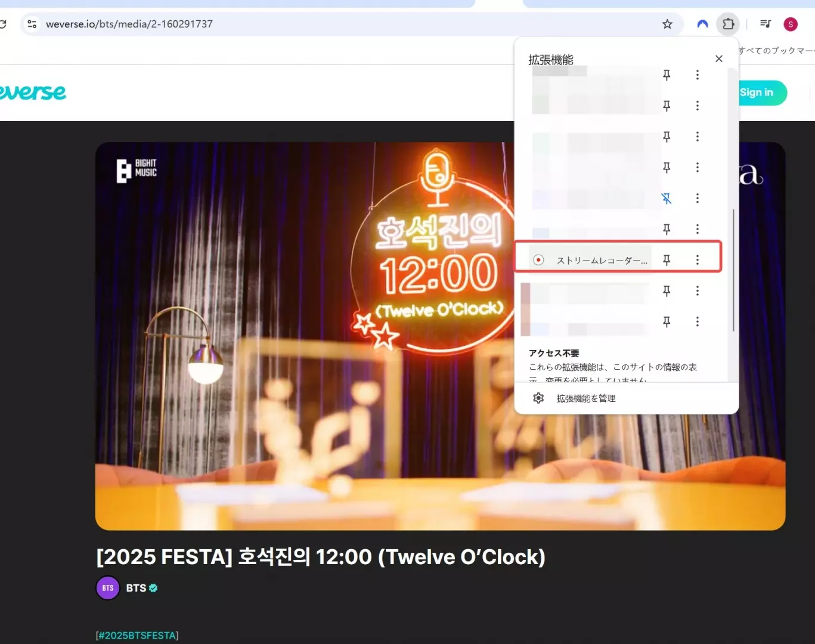
Task: Toggle the Extensions puzzle icon
Action: coord(728,24)
